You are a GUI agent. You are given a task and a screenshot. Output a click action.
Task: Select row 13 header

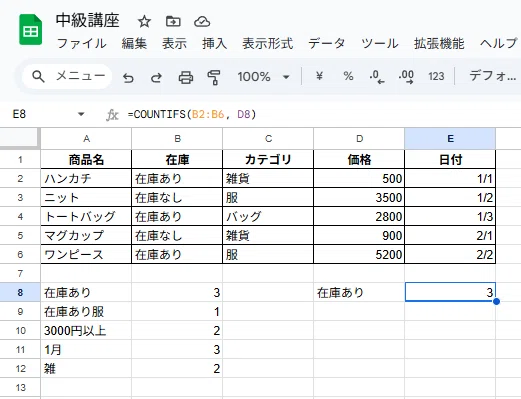20,388
